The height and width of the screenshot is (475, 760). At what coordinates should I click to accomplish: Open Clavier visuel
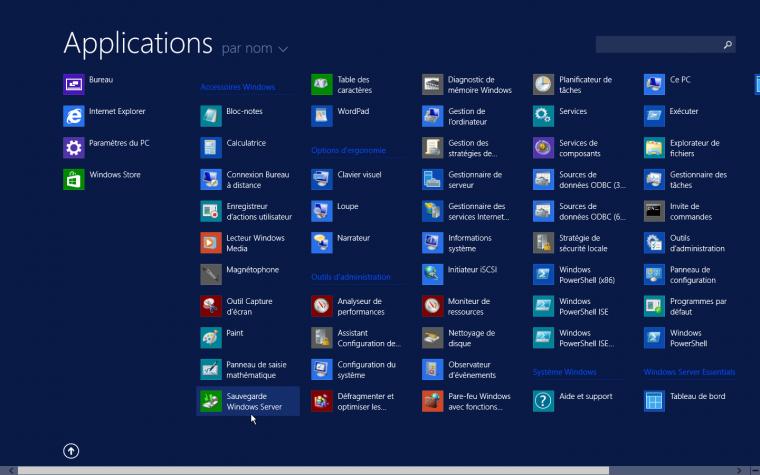(x=322, y=179)
